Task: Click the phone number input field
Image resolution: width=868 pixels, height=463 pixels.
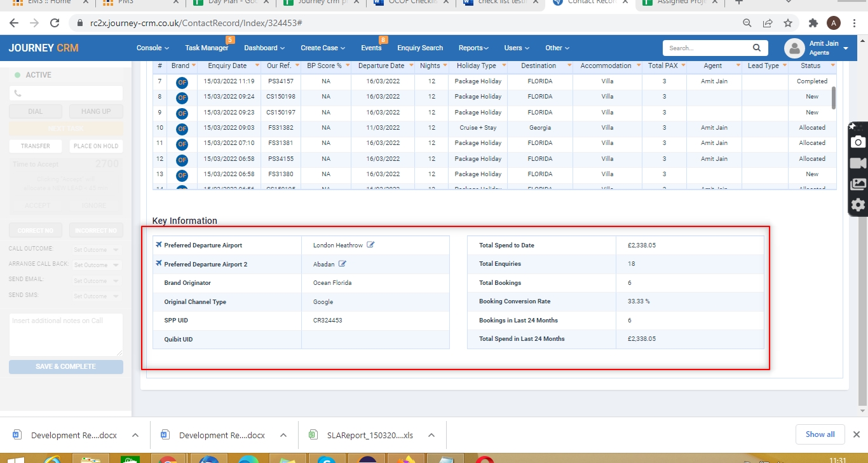Action: [66, 93]
